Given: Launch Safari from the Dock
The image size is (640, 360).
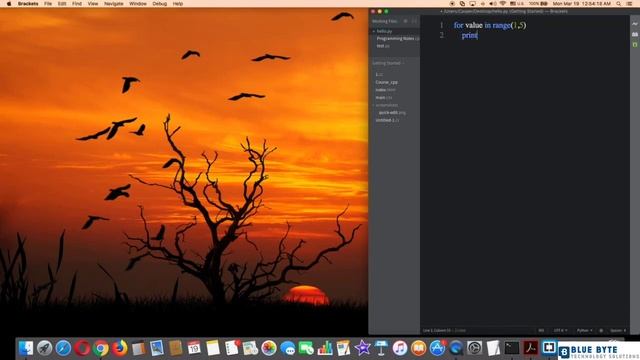Looking at the screenshot, I should [x=63, y=348].
